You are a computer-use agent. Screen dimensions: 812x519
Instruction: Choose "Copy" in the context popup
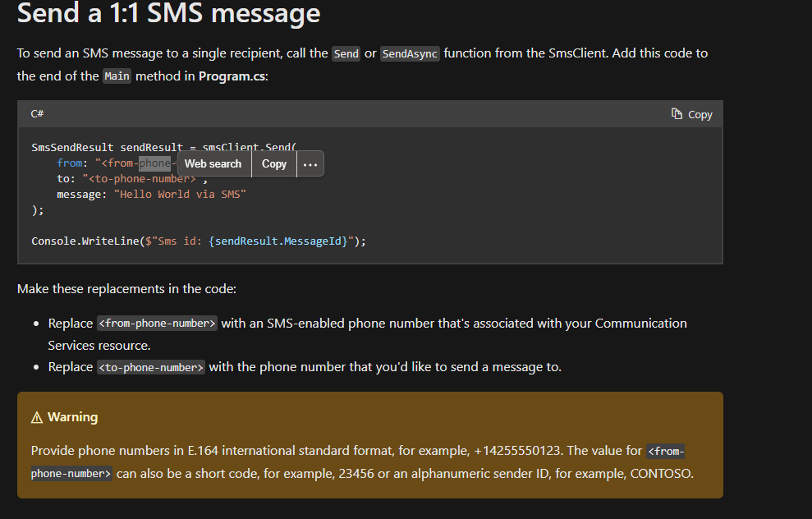pyautogui.click(x=273, y=163)
